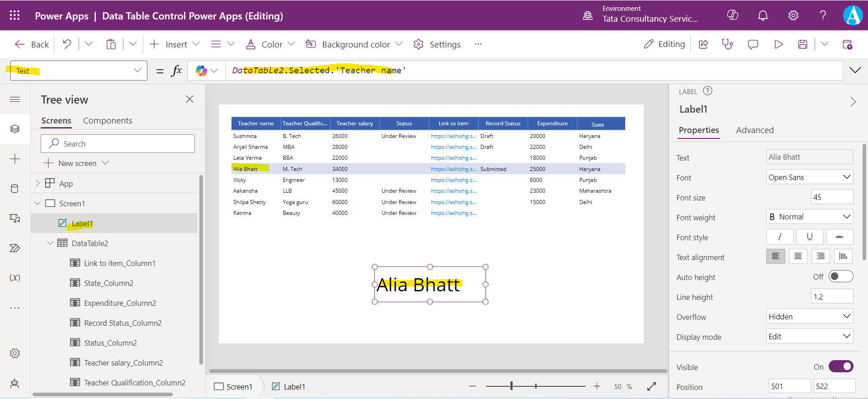This screenshot has width=868, height=399.
Task: Click the Back button
Action: pos(32,44)
